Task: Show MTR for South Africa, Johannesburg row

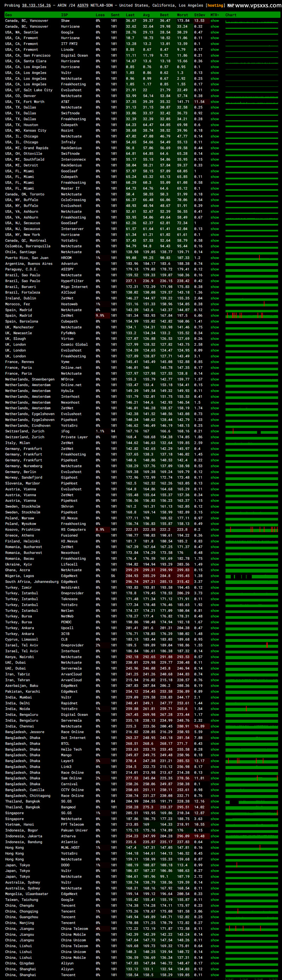Action: tap(215, 582)
